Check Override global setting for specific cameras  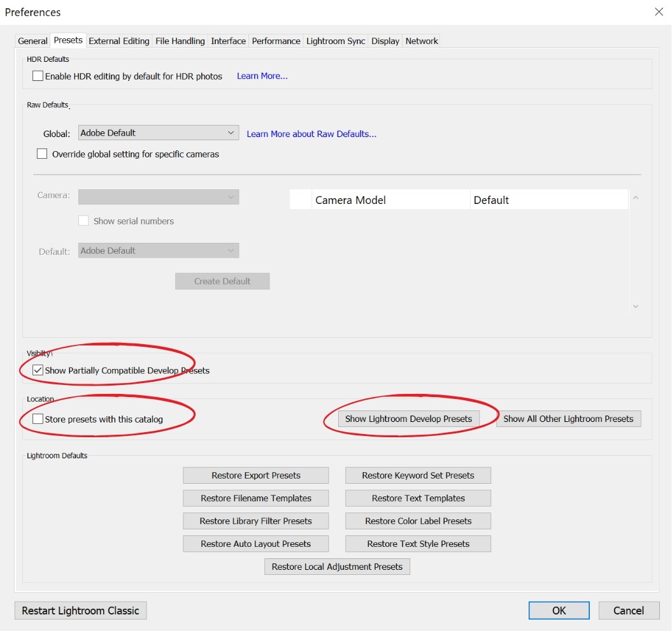[42, 154]
